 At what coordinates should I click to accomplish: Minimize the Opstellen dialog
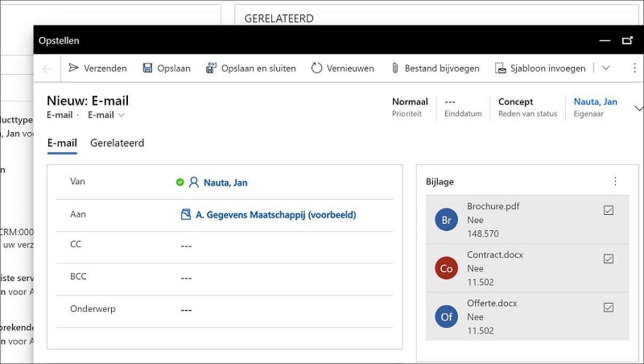605,41
